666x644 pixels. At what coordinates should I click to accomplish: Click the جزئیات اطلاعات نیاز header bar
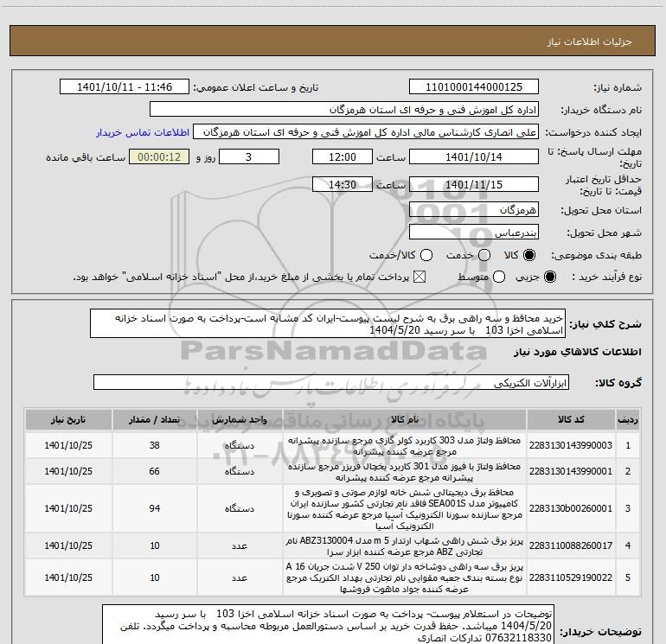point(333,41)
